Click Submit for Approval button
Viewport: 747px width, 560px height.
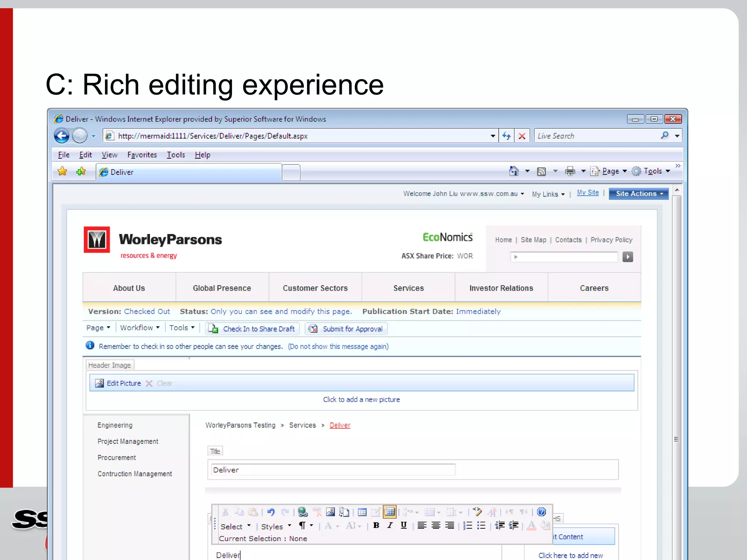pos(346,328)
